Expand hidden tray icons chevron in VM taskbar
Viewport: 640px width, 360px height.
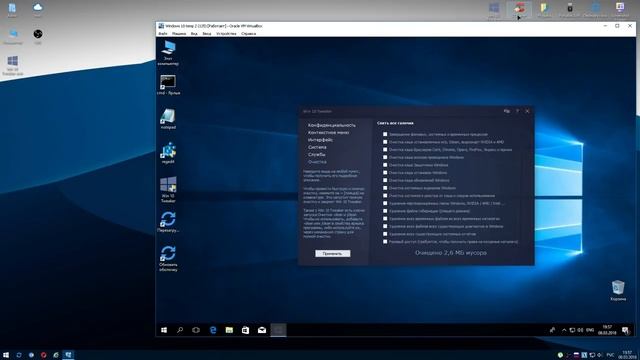tap(564, 330)
